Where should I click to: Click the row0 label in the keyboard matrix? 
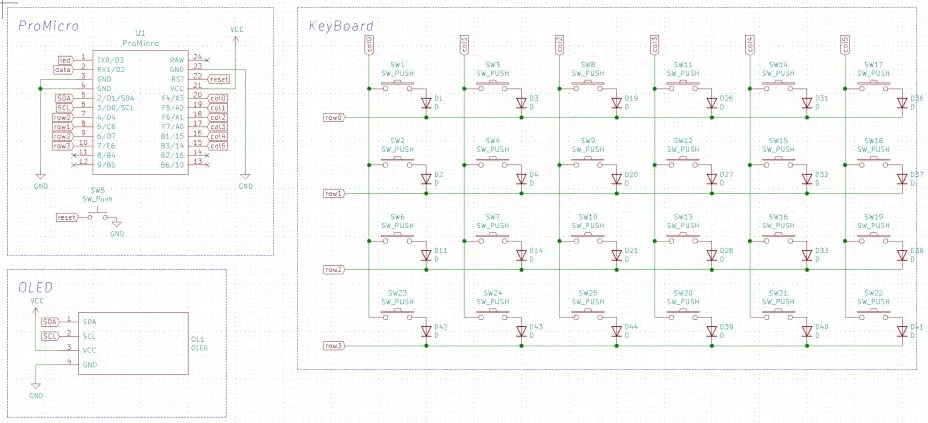tap(333, 117)
